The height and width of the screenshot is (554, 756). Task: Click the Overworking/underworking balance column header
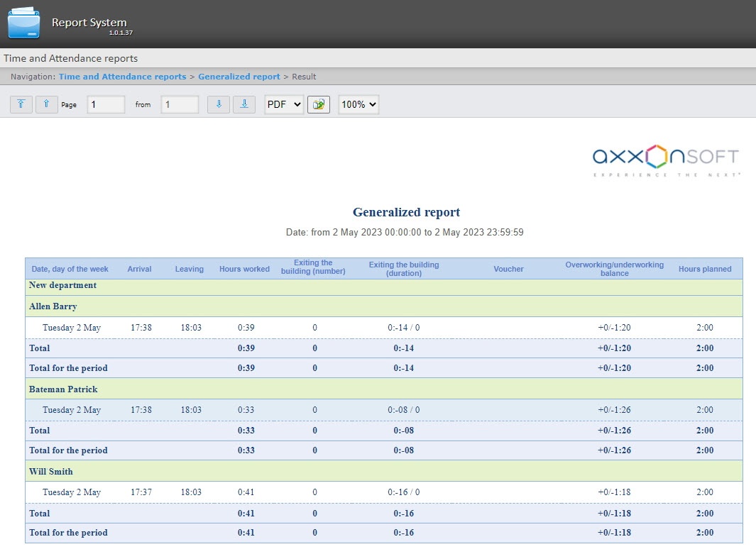click(614, 269)
